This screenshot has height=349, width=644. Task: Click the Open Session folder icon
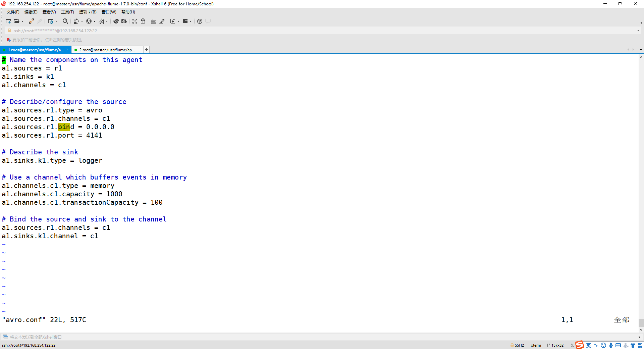click(16, 21)
